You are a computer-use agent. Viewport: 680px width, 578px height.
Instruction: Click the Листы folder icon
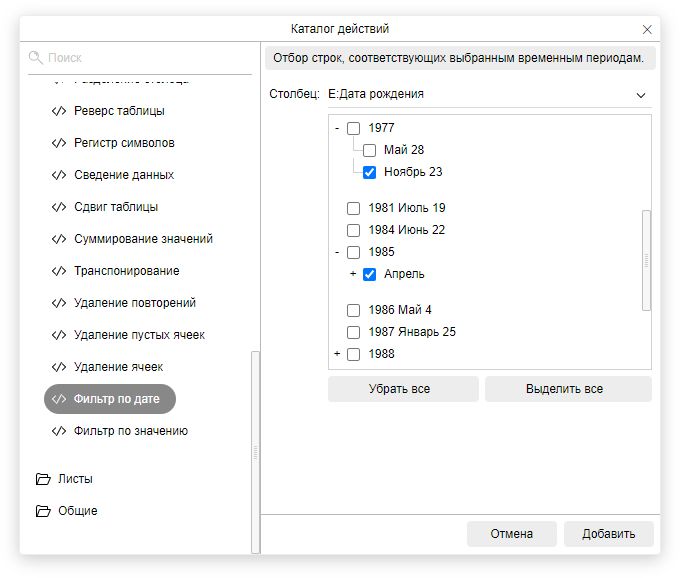click(x=42, y=479)
